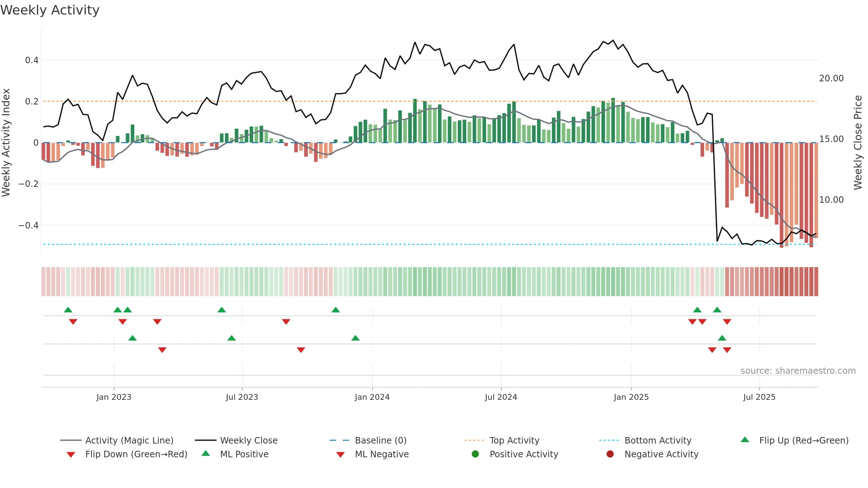Click the Jul 2024 x-axis label

[501, 397]
